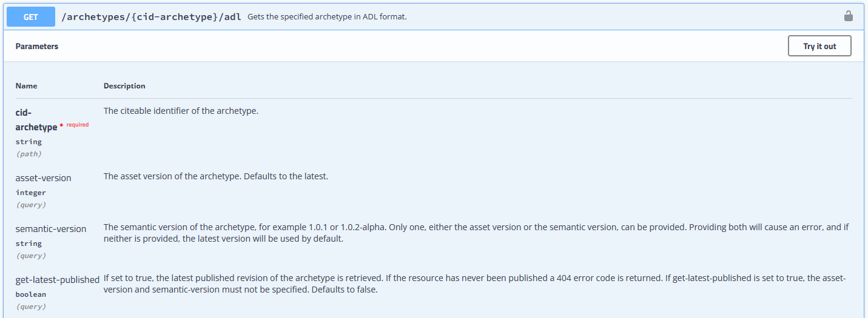The image size is (868, 318).
Task: Select the semantic-version parameter name
Action: click(x=51, y=229)
